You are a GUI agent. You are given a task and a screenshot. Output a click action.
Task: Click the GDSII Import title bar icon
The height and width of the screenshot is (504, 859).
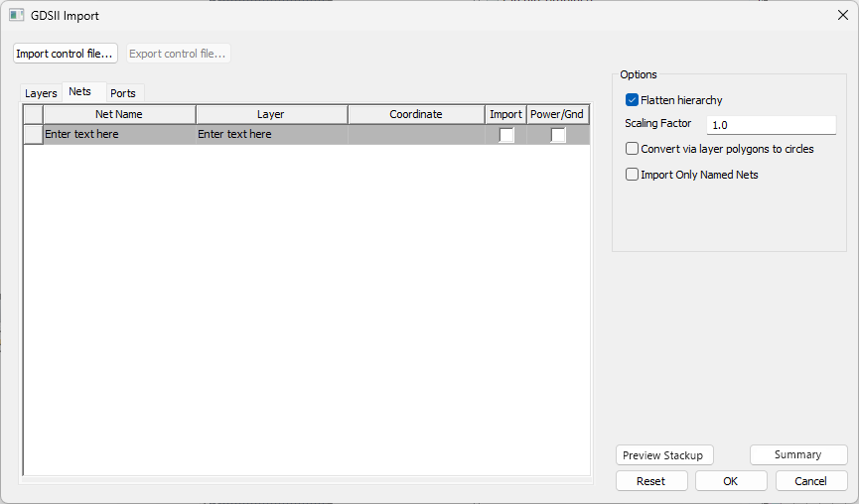point(17,15)
